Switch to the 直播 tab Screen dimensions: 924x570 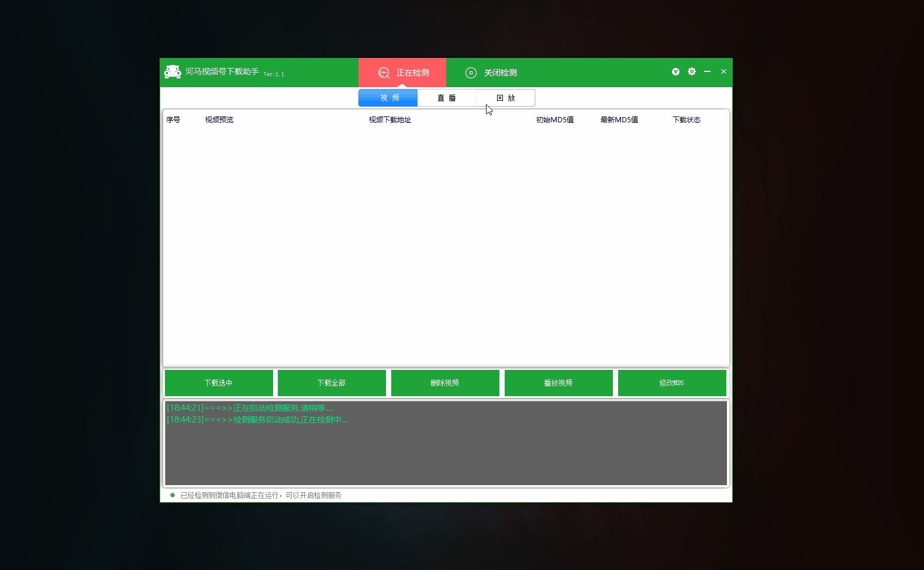[x=447, y=98]
